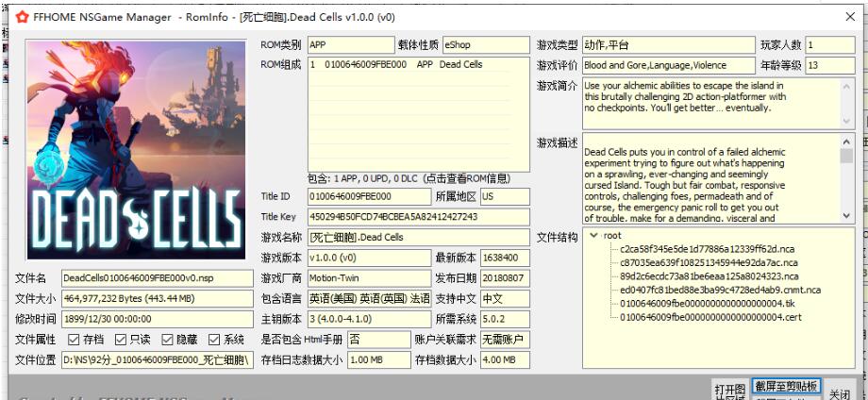The width and height of the screenshot is (868, 400).
Task: Toggle the 系统 file attribute checkbox
Action: [x=214, y=339]
